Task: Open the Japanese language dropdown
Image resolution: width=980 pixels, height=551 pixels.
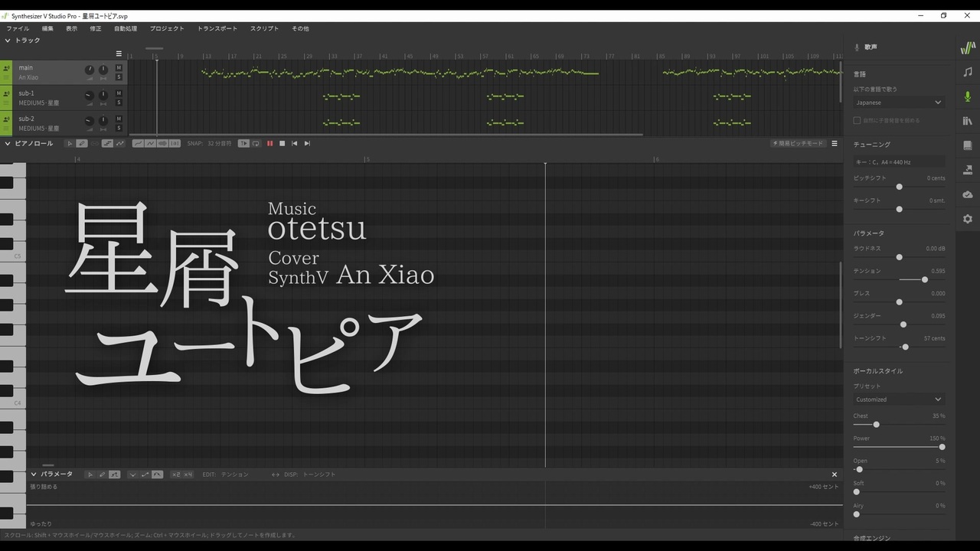Action: 899,103
